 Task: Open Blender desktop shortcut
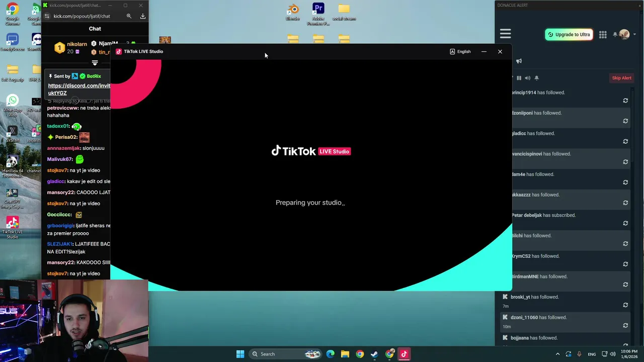pos(293,12)
